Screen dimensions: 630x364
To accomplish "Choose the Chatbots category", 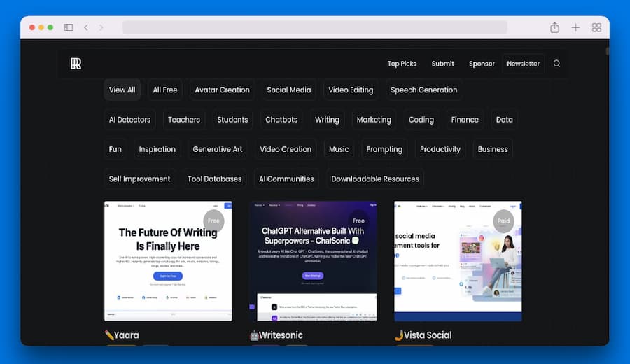I will 281,120.
